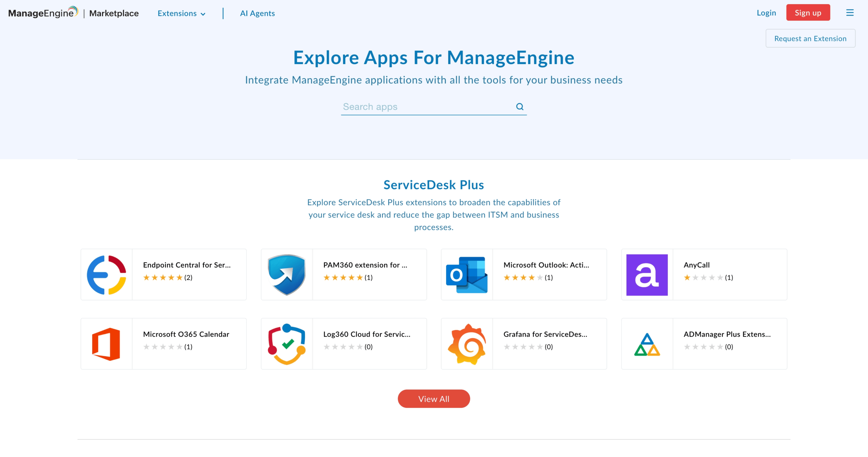Click Endpoint Central review count (2)
Image resolution: width=868 pixels, height=457 pixels.
click(x=188, y=278)
